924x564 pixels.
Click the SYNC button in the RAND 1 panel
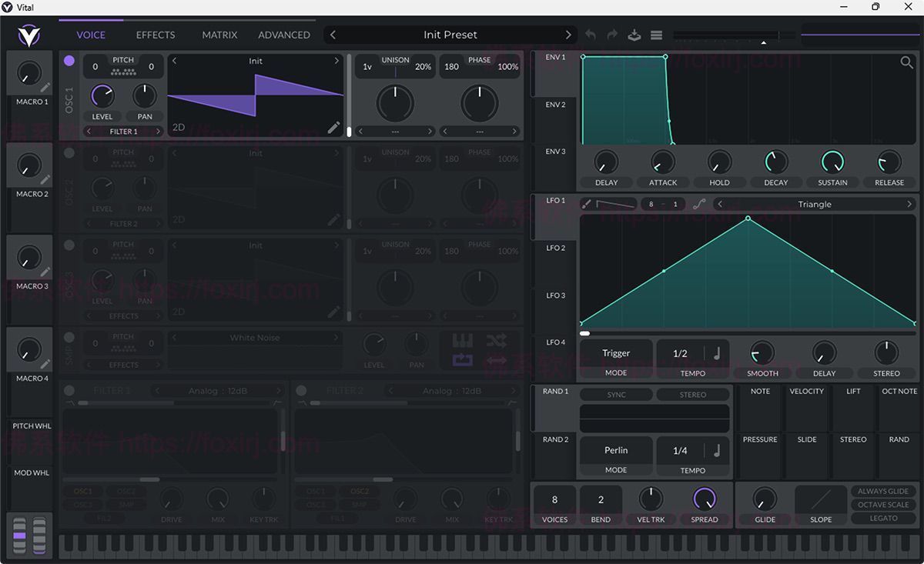pyautogui.click(x=616, y=394)
